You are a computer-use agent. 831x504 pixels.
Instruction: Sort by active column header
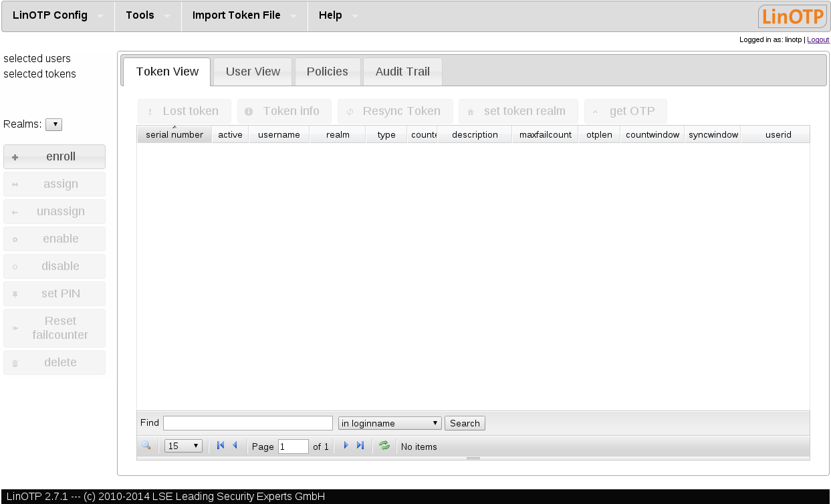(x=231, y=134)
